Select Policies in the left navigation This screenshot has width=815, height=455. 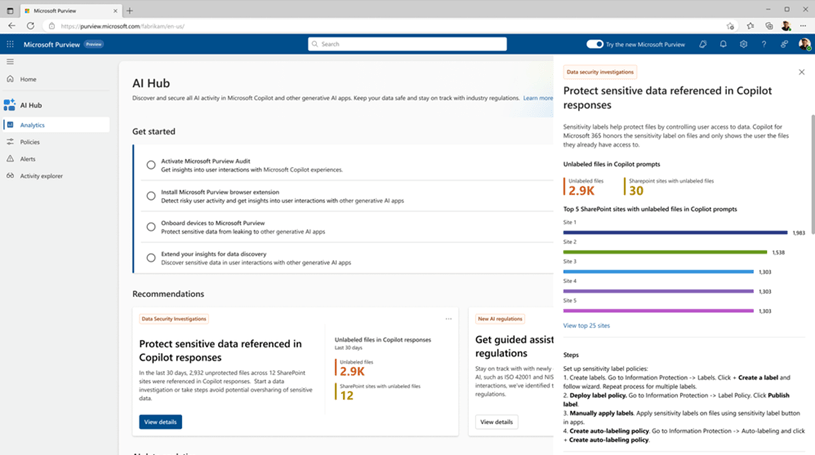click(x=30, y=142)
